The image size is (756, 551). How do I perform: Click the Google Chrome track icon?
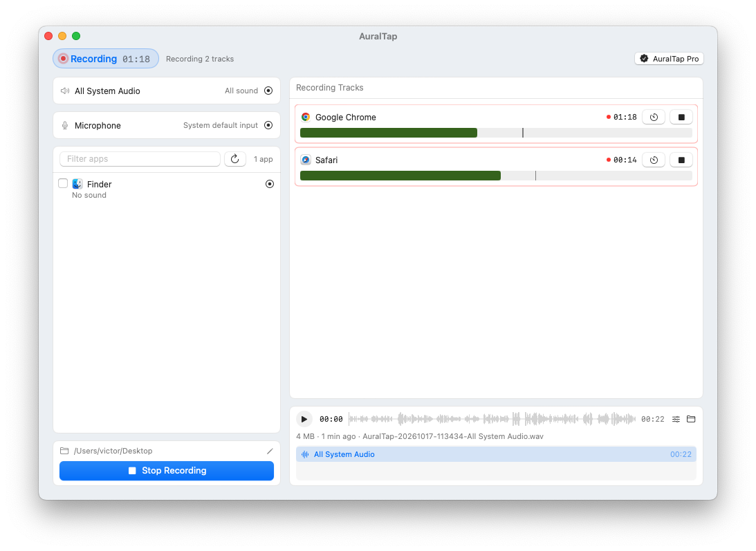coord(306,117)
